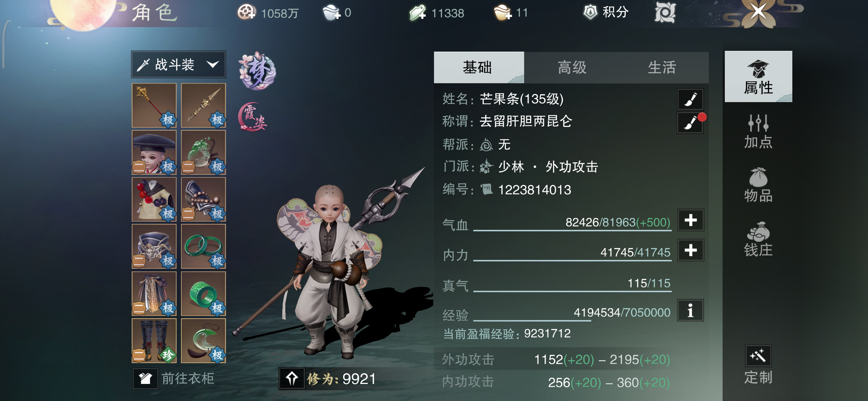Select the green jade bracelets slot
Viewport: 868px width, 401px height.
(x=203, y=247)
